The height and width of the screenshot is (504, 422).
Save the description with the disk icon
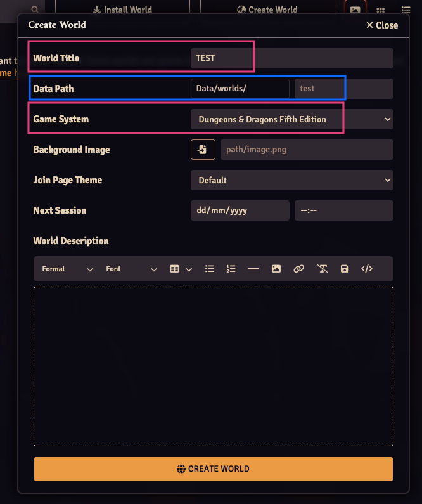[x=345, y=269]
